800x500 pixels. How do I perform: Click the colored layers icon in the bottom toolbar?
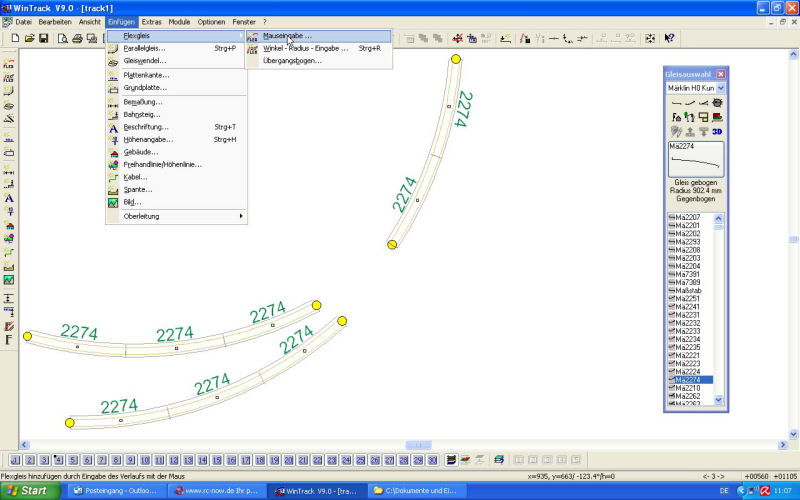click(451, 460)
